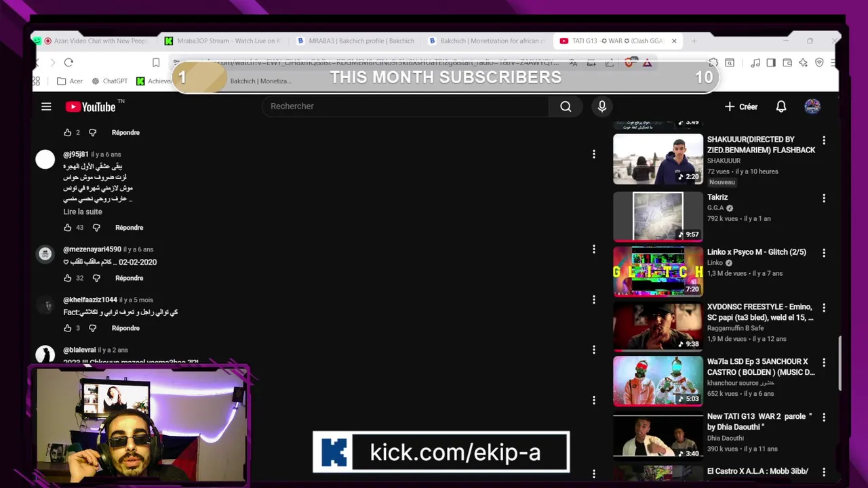
Task: Open the Wa7la LSD Ep 3 thumbnail
Action: pos(658,381)
